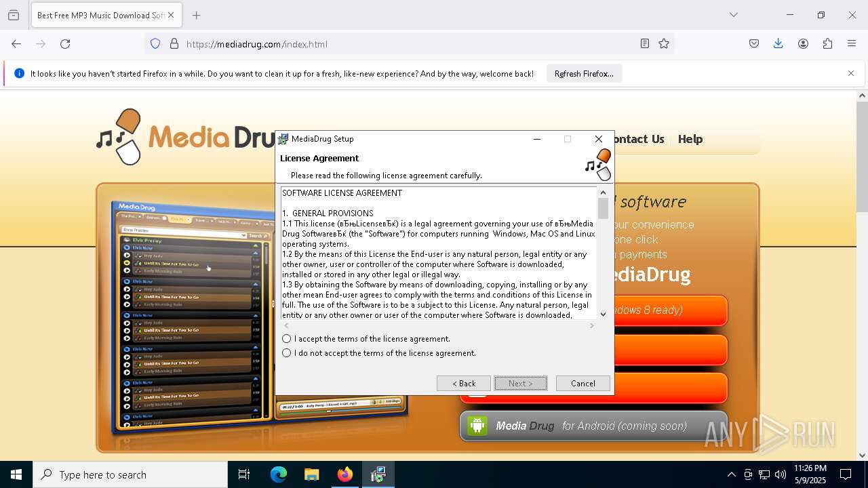This screenshot has height=488, width=868.
Task: Open the Help page link
Action: tap(690, 139)
